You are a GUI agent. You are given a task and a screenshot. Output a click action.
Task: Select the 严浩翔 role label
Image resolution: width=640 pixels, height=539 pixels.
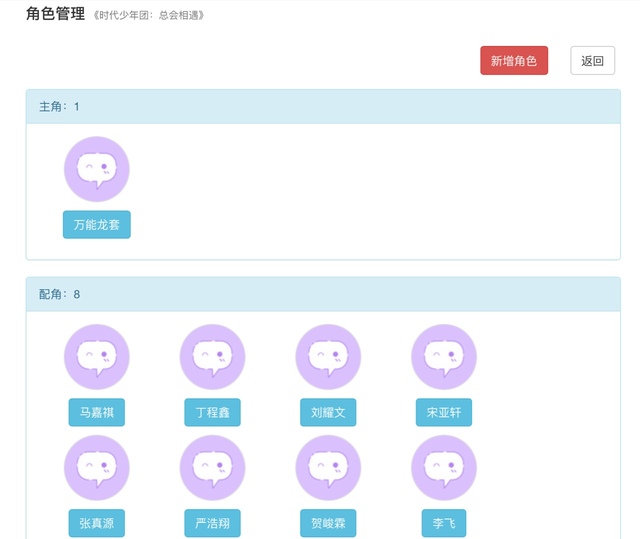[212, 523]
